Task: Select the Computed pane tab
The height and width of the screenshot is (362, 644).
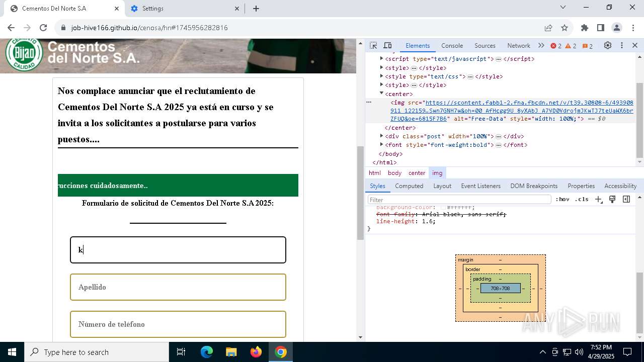Action: coord(409,186)
